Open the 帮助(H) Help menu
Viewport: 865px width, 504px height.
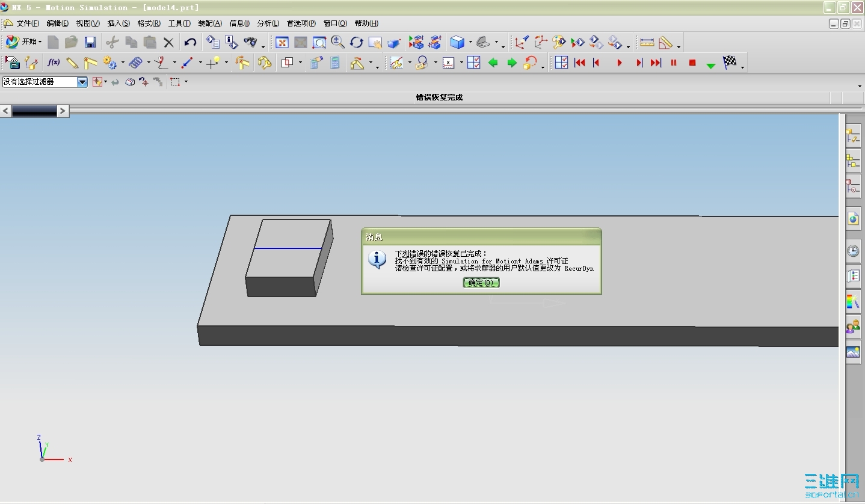[x=366, y=23]
